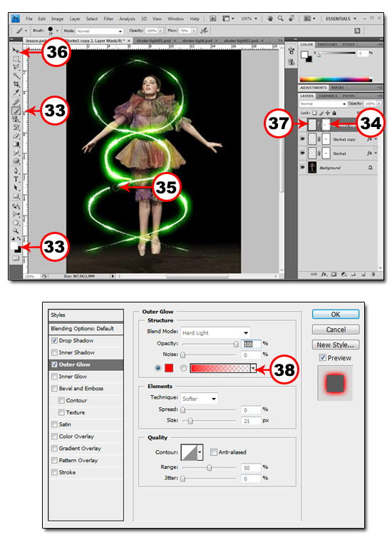Select the Lasso tool
This screenshot has width=392, height=540.
(x=16, y=68)
